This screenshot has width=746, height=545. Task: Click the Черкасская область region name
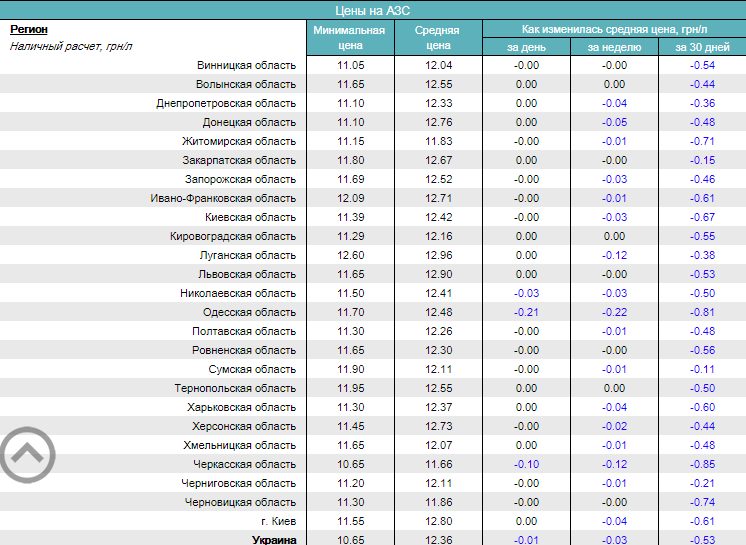coord(245,464)
